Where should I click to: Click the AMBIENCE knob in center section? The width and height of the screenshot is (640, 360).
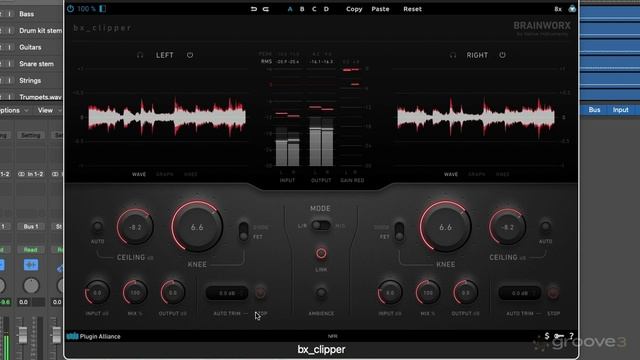pyautogui.click(x=321, y=293)
